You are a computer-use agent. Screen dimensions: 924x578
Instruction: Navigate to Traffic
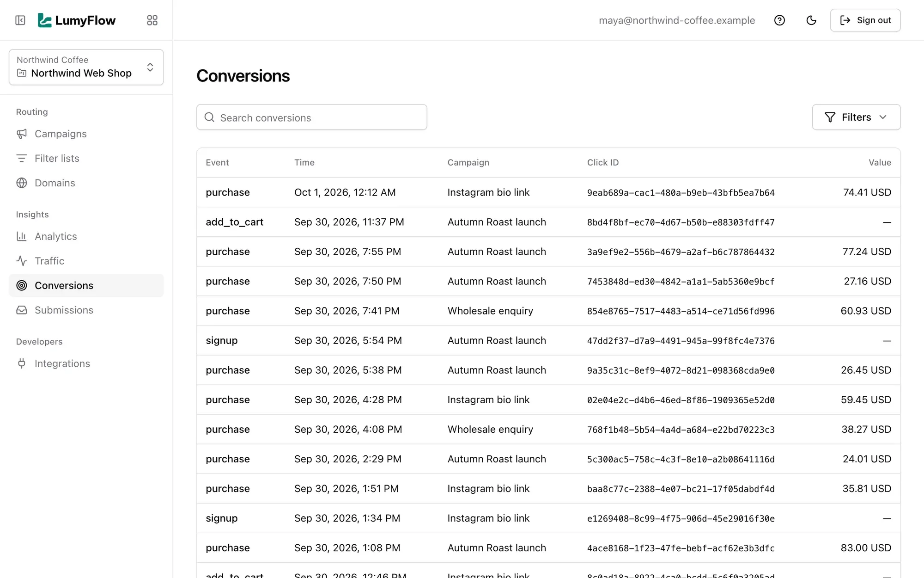[86, 261]
